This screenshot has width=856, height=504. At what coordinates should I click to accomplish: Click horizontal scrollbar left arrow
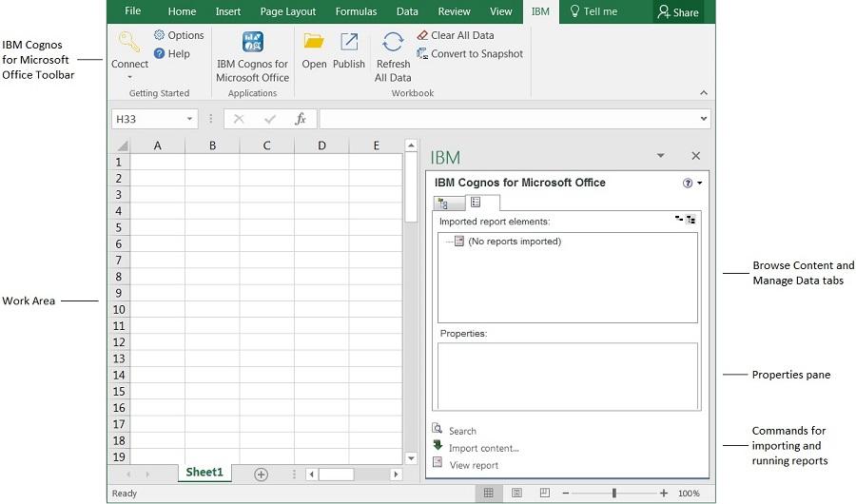coord(311,475)
